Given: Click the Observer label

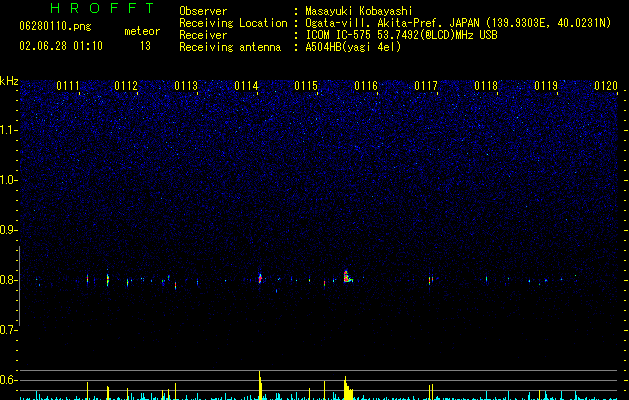Looking at the screenshot, I should point(203,11).
